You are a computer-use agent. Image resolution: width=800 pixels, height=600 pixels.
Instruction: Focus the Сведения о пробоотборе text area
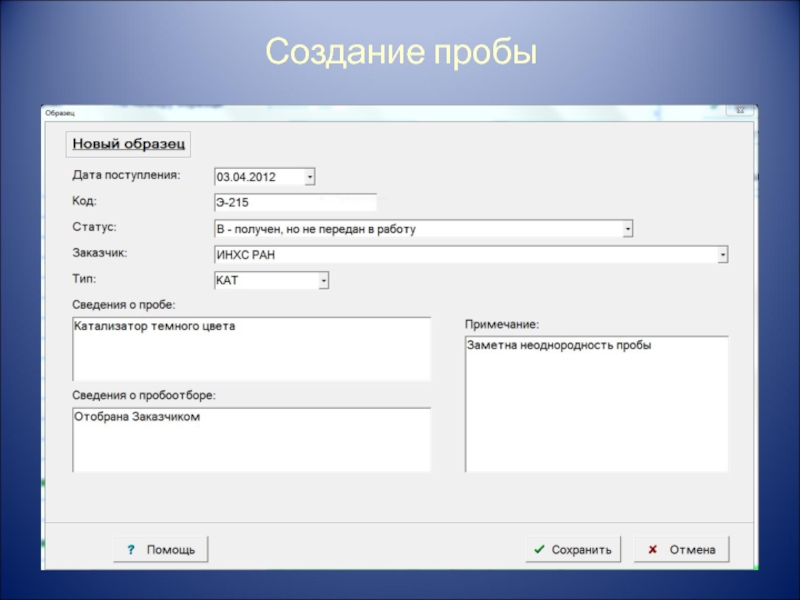pos(251,439)
